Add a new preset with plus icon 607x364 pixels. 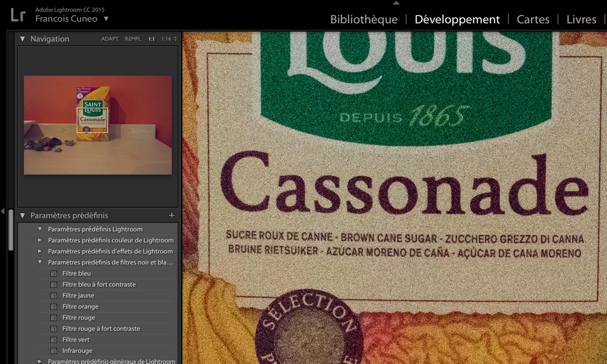171,215
